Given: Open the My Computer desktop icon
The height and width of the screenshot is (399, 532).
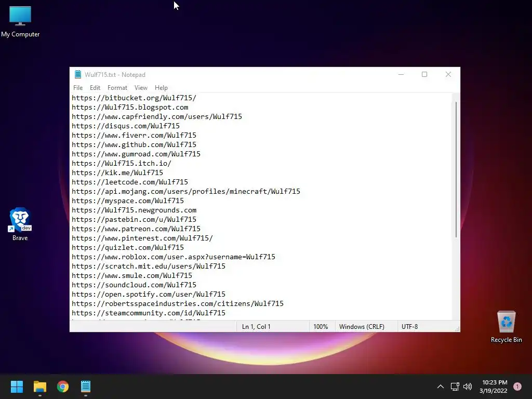Looking at the screenshot, I should point(20,22).
